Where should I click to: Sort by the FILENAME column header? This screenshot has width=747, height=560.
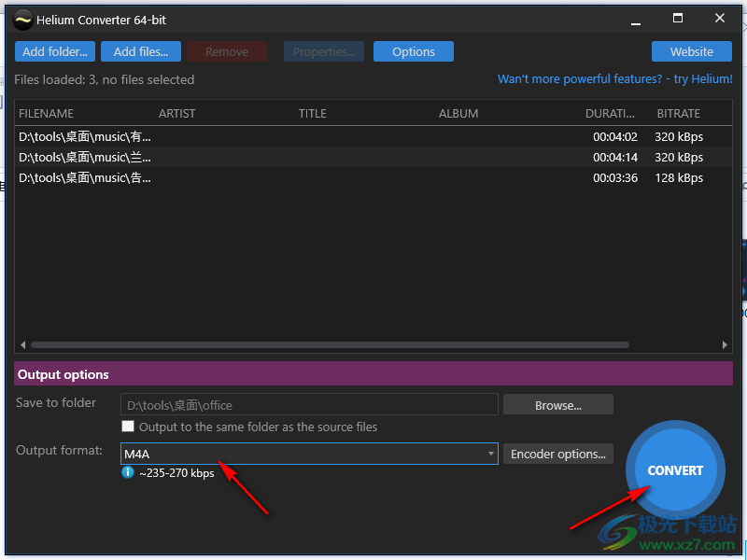tap(46, 113)
